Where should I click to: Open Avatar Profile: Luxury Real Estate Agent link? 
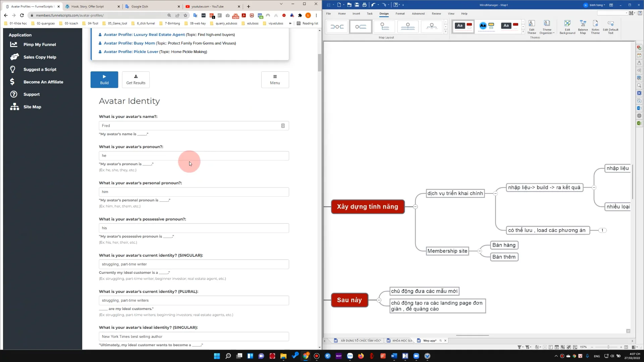144,35
